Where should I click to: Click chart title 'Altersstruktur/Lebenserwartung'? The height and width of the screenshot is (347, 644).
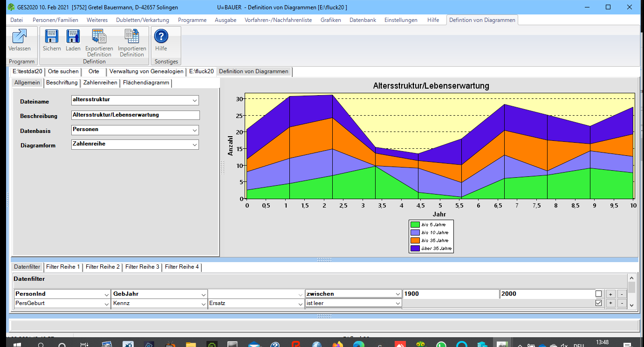pyautogui.click(x=431, y=86)
